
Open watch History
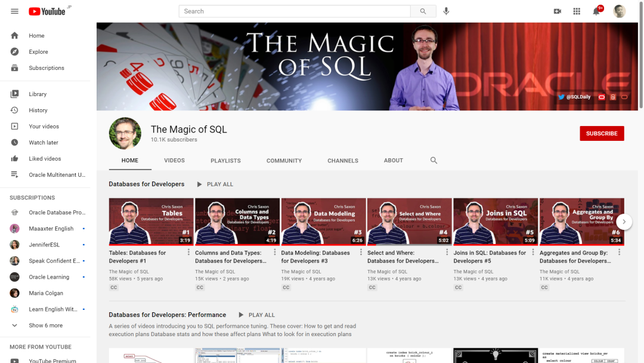pos(45,110)
